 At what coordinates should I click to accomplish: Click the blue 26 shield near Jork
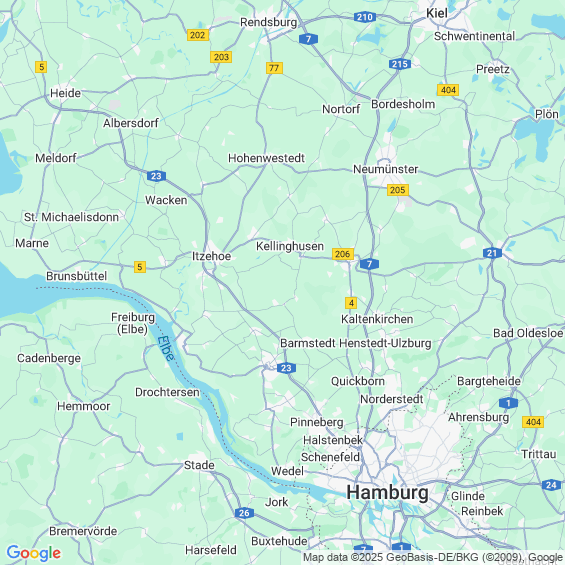pos(244,513)
